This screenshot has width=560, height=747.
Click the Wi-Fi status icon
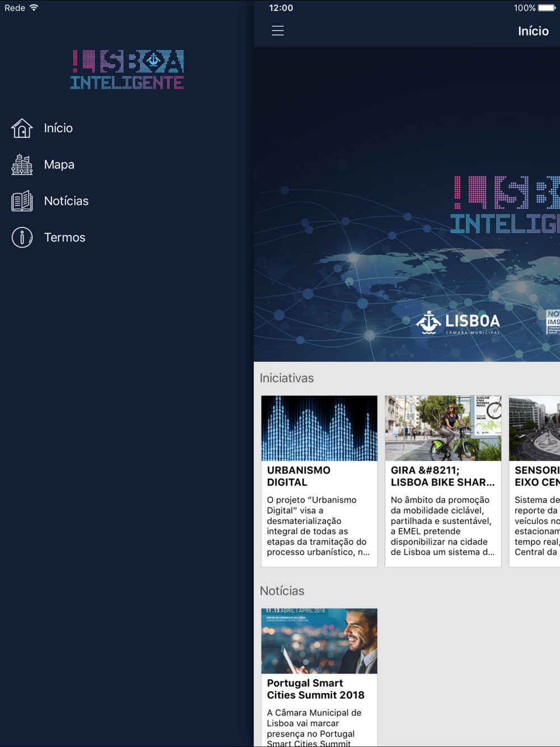pos(34,8)
